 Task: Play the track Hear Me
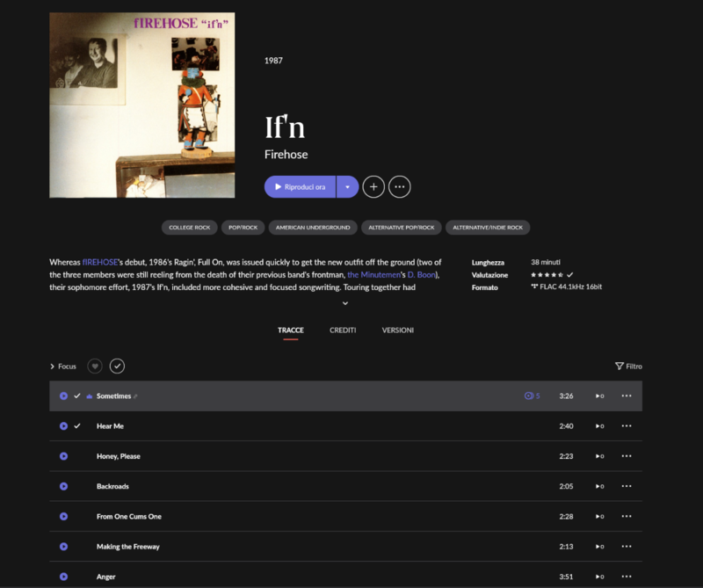pos(63,426)
